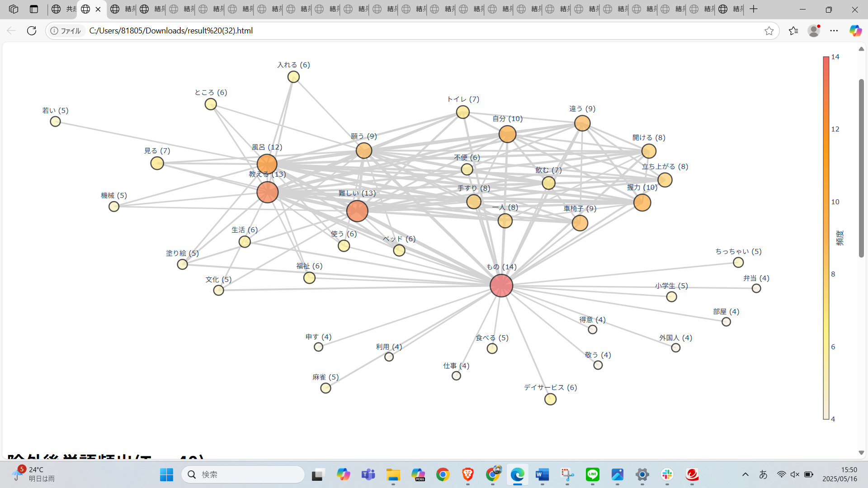The height and width of the screenshot is (488, 868).
Task: Click the もの (14) graph node
Action: tap(501, 286)
